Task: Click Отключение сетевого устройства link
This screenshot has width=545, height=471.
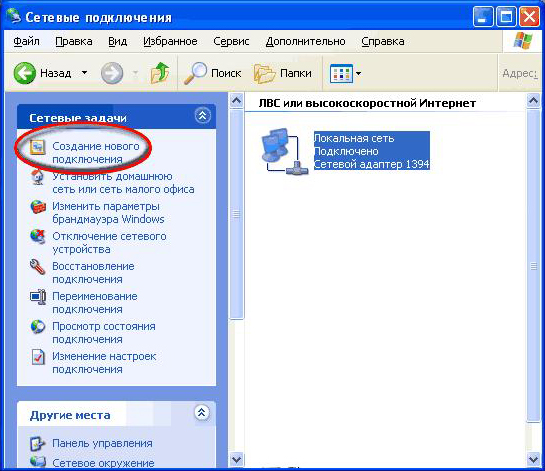Action: click(x=109, y=243)
